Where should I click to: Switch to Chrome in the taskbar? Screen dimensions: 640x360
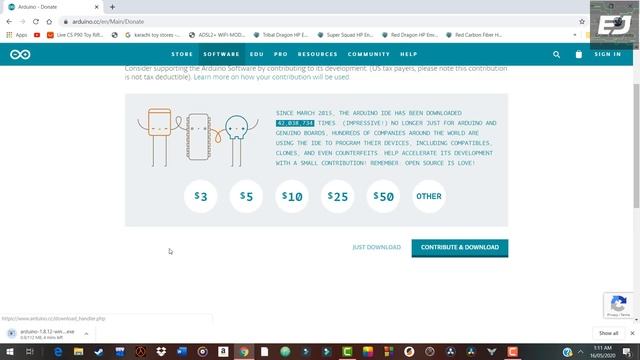(x=244, y=351)
